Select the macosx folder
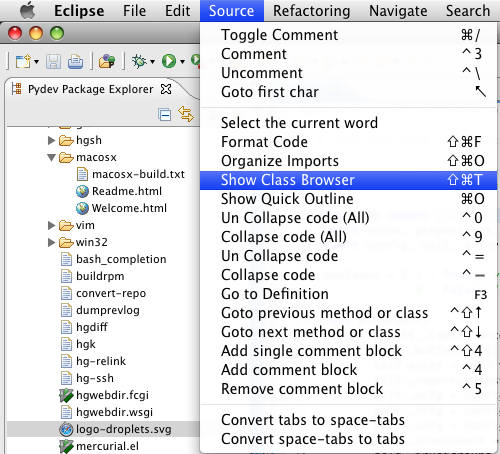The width and height of the screenshot is (500, 454). coord(96,157)
